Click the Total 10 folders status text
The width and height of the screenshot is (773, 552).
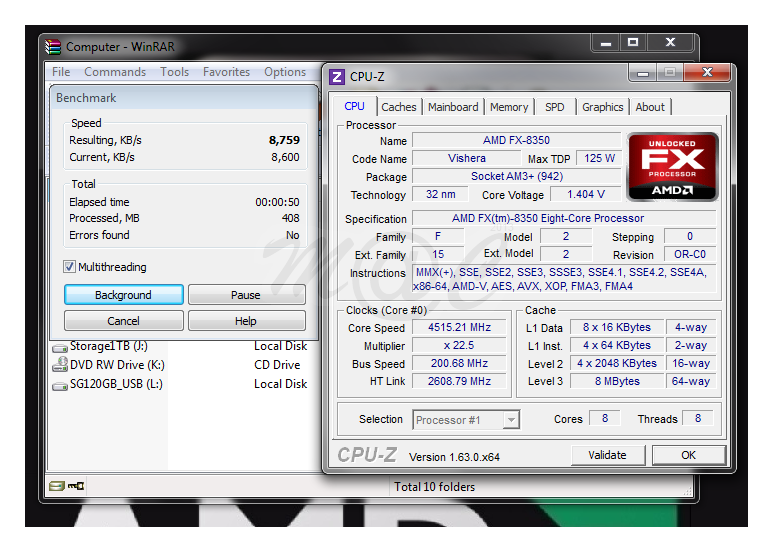[434, 487]
